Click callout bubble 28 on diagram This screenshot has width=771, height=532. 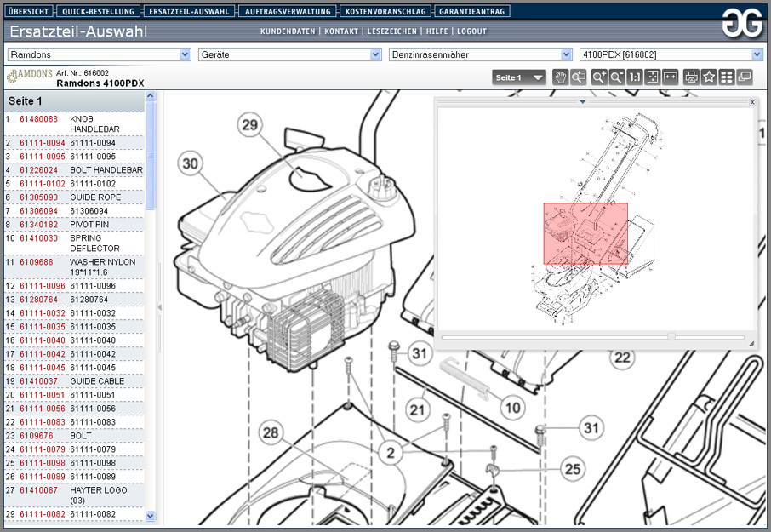[x=271, y=432]
